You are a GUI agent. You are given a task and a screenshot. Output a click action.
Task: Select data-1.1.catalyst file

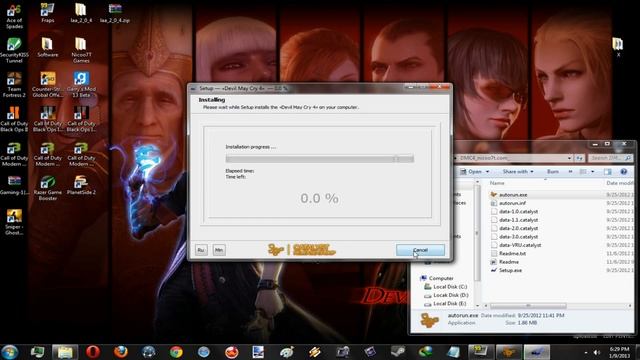(518, 220)
